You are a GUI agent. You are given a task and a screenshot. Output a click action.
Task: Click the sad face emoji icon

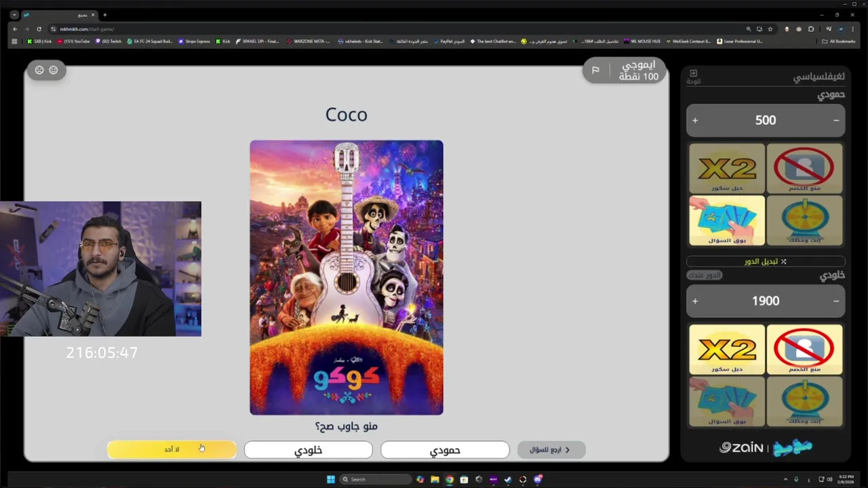(x=39, y=70)
